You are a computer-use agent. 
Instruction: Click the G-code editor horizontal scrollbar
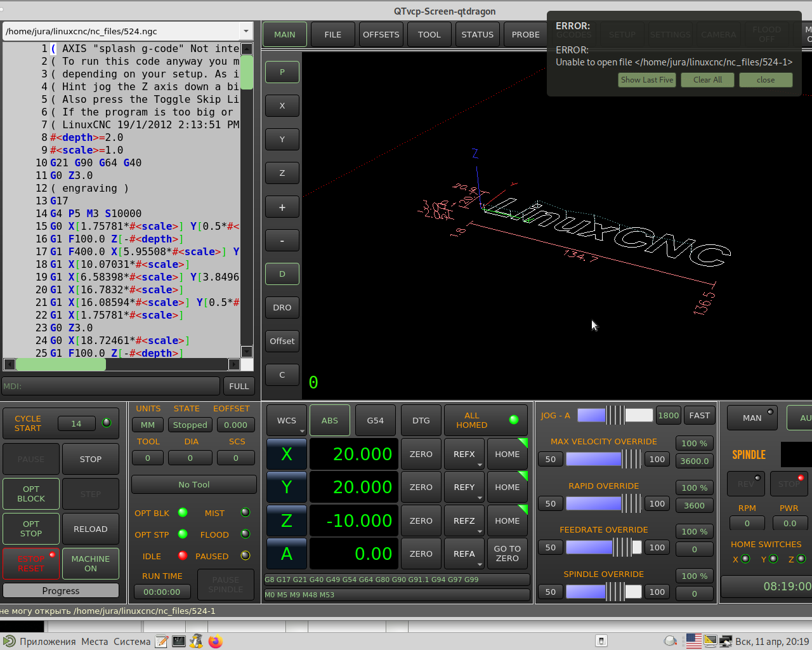pos(122,364)
